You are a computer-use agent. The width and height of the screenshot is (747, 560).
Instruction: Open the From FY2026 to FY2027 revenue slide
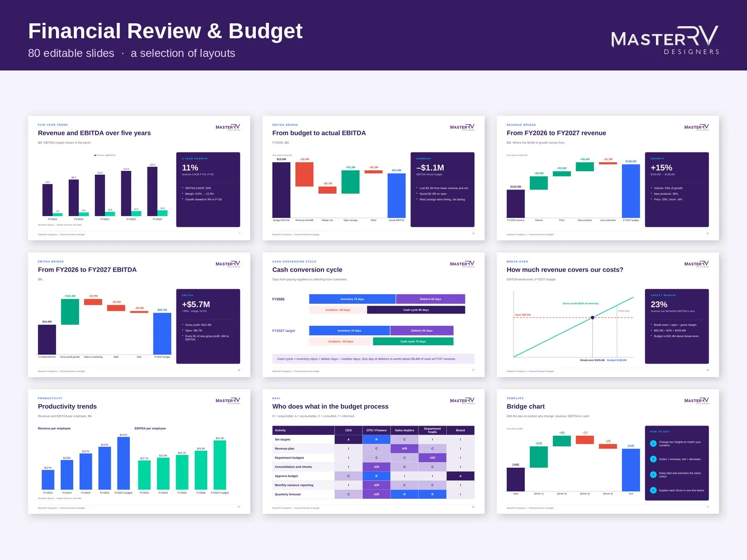point(608,178)
